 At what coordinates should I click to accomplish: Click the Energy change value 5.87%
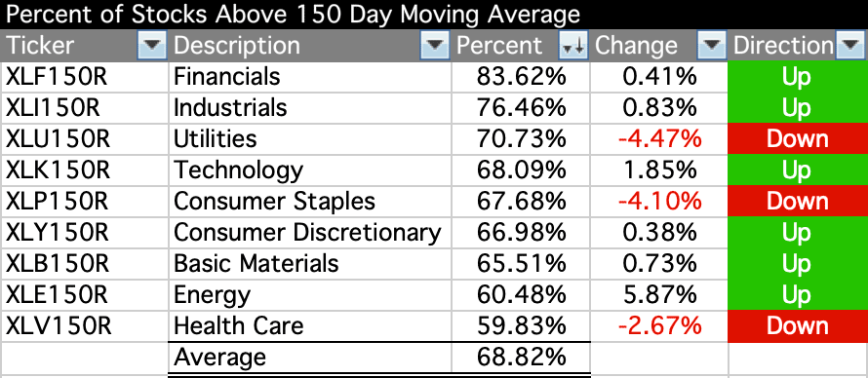click(659, 295)
